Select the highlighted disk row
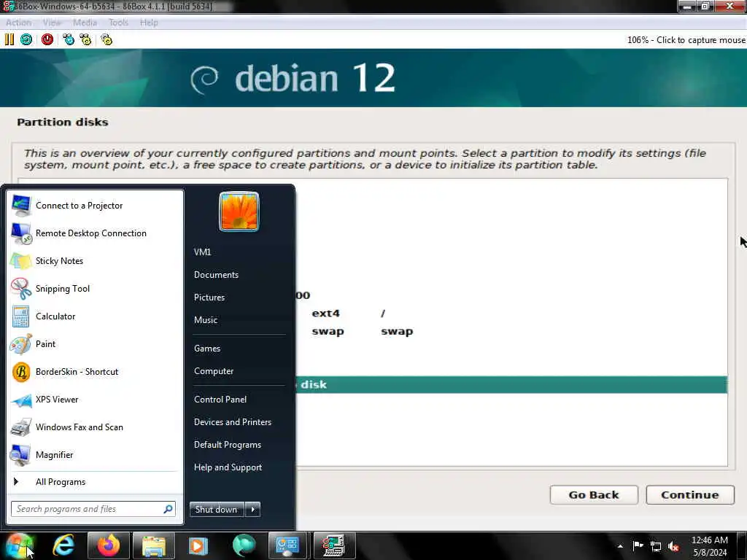This screenshot has height=560, width=747. click(511, 385)
